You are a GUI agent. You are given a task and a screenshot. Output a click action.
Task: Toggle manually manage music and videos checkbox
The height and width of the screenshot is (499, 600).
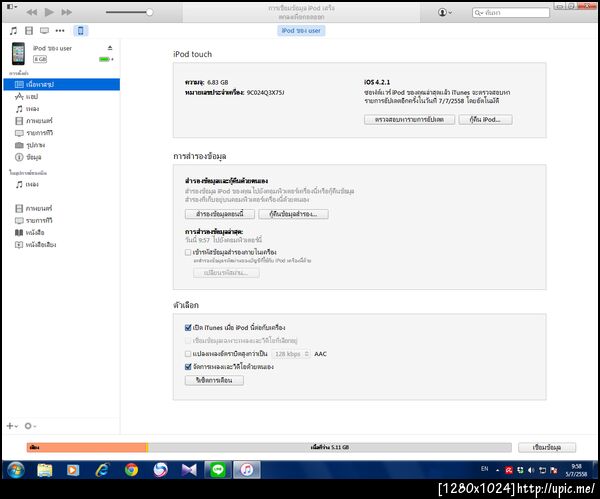coord(188,367)
